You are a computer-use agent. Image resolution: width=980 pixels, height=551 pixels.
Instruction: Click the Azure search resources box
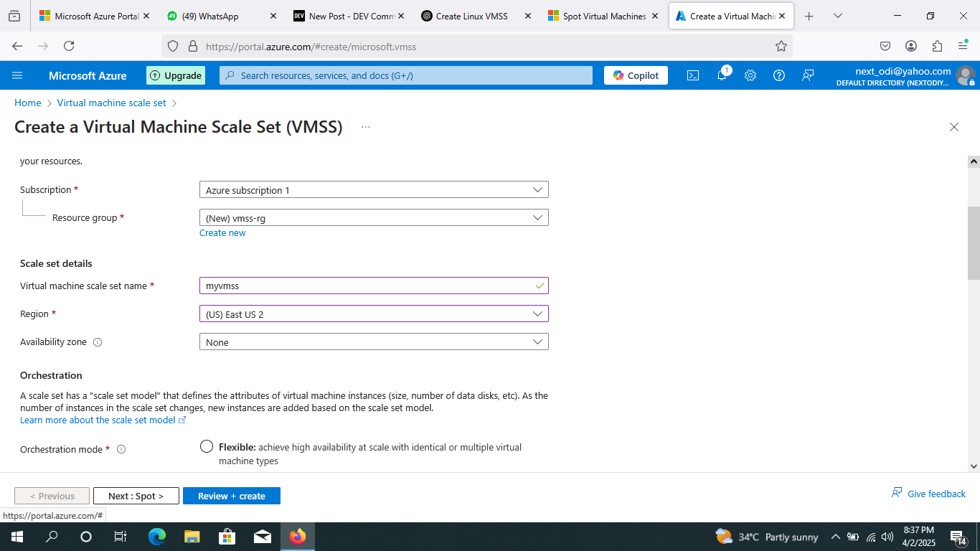click(x=406, y=75)
